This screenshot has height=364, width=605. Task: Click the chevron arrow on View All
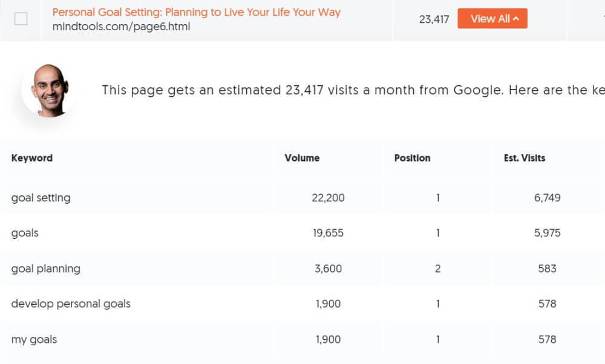[516, 19]
